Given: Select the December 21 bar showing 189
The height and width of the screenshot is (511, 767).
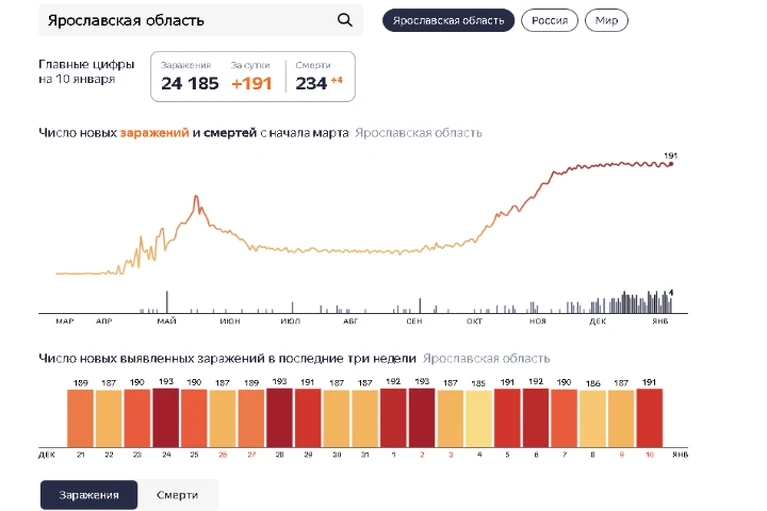Looking at the screenshot, I should coord(80,418).
